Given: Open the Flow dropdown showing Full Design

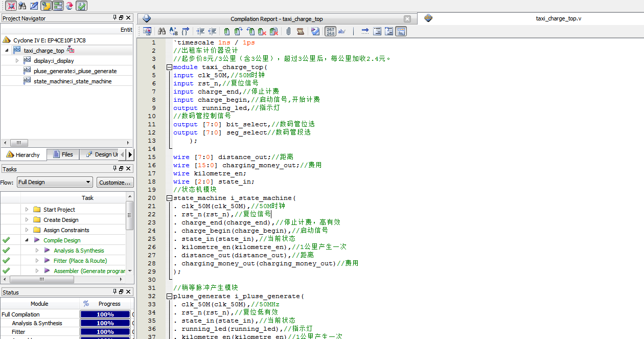Looking at the screenshot, I should click(x=54, y=182).
